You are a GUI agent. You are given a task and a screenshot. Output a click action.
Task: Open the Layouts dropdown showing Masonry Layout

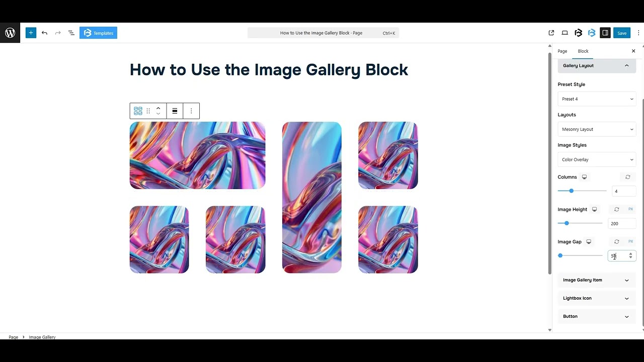(x=597, y=129)
